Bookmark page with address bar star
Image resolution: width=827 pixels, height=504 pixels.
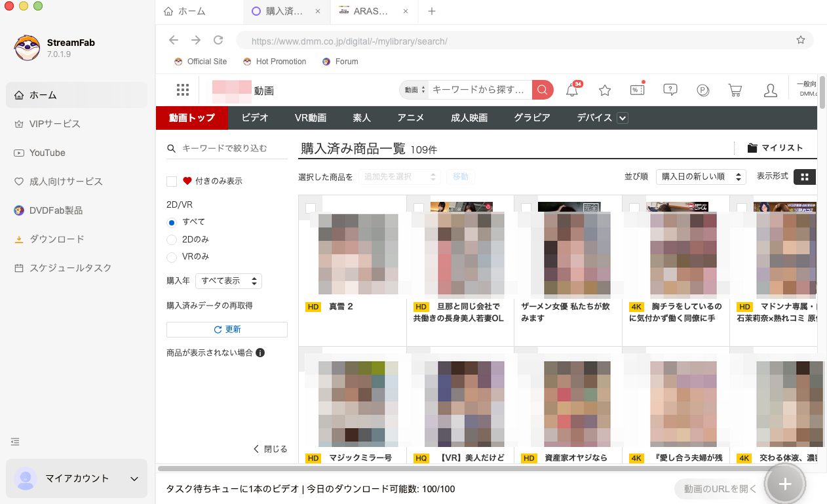800,40
